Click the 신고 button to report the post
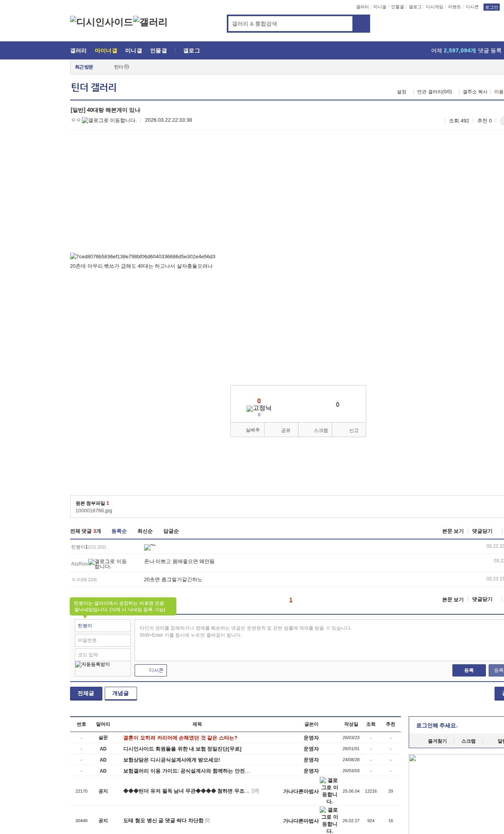The image size is (504, 834). pos(349,430)
